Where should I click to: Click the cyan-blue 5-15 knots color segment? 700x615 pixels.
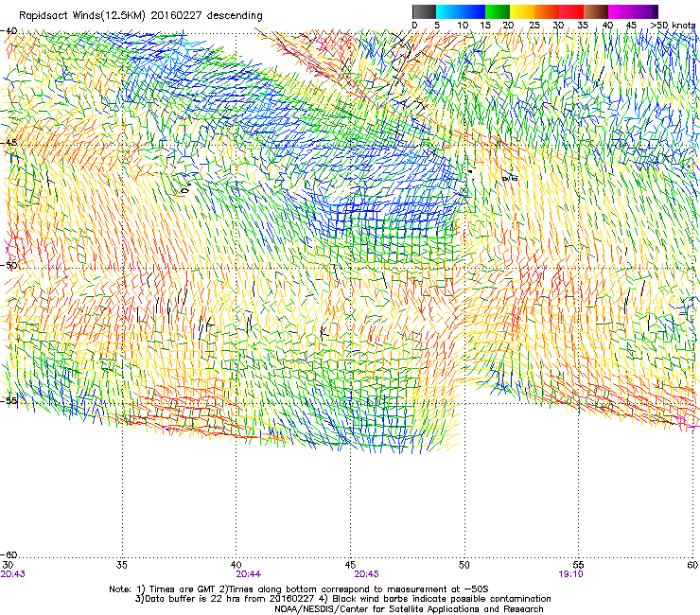pos(461,11)
